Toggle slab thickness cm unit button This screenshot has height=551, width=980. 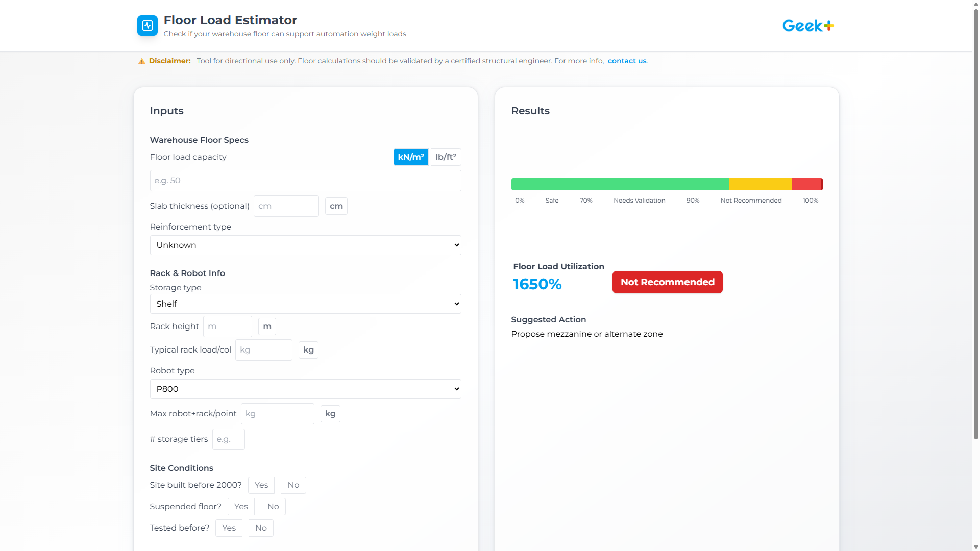336,206
